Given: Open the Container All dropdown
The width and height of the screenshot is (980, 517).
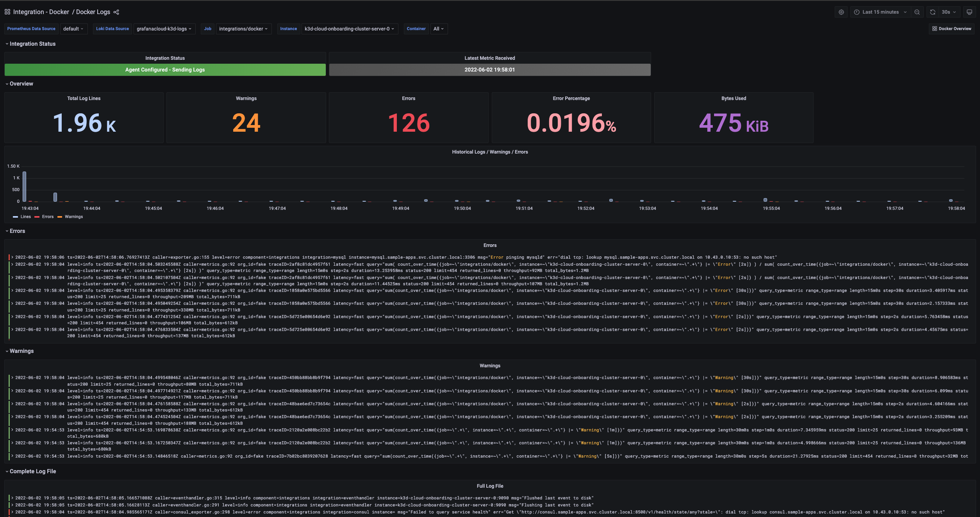Looking at the screenshot, I should tap(439, 29).
